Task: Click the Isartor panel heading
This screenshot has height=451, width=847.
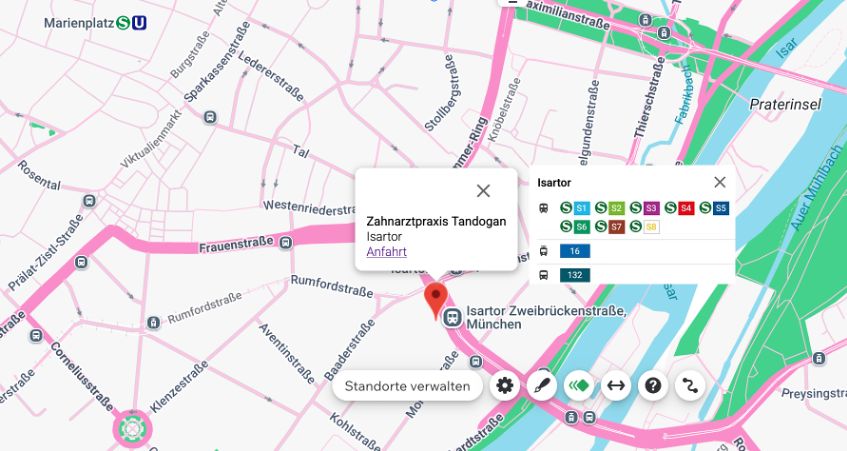Action: pyautogui.click(x=554, y=183)
